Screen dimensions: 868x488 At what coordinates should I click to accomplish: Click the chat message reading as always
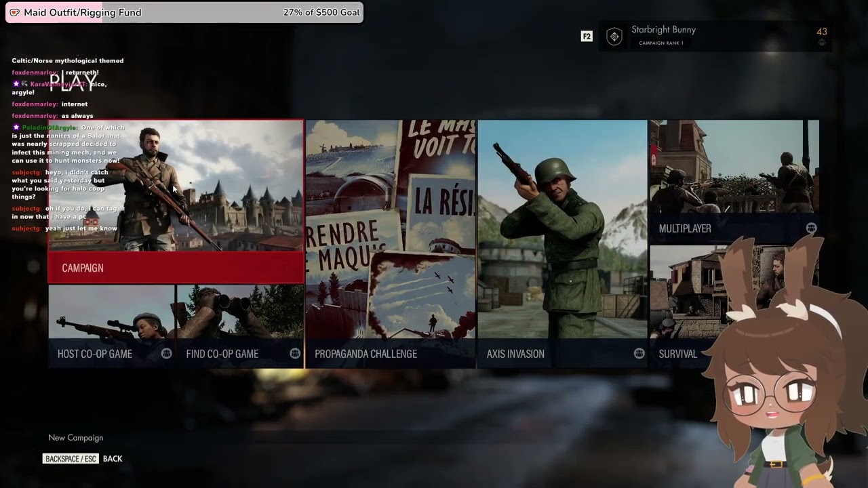77,116
